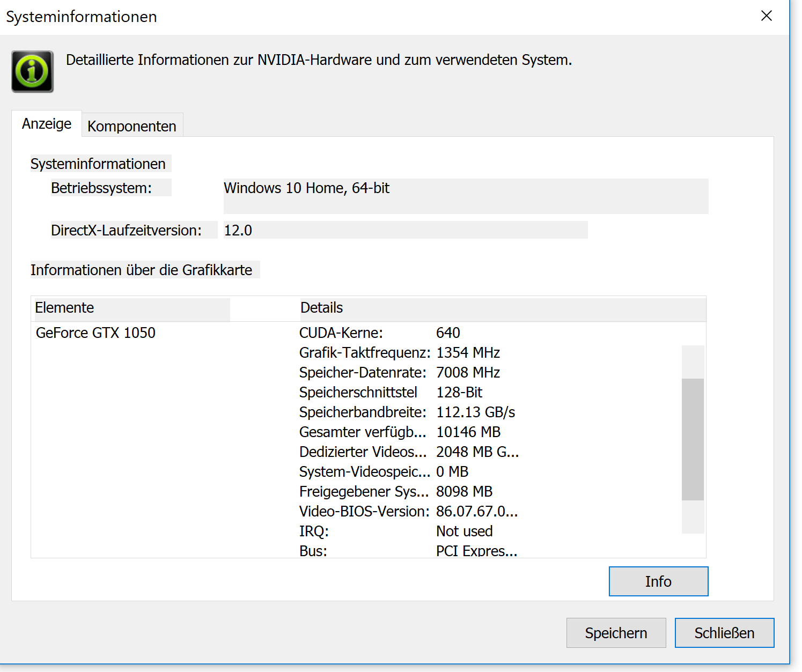This screenshot has width=802, height=672.
Task: Click the 0 MB value
Action: pos(452,472)
